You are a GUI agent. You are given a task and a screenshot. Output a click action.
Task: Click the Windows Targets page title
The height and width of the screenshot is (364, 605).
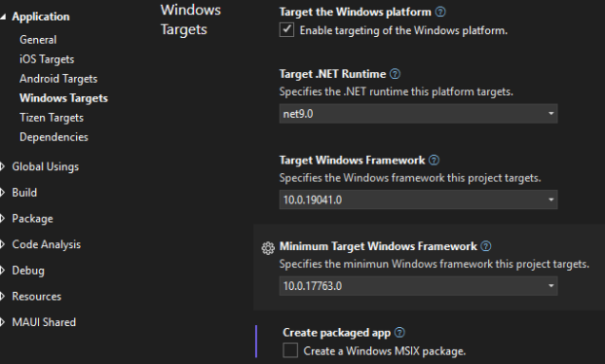191,19
